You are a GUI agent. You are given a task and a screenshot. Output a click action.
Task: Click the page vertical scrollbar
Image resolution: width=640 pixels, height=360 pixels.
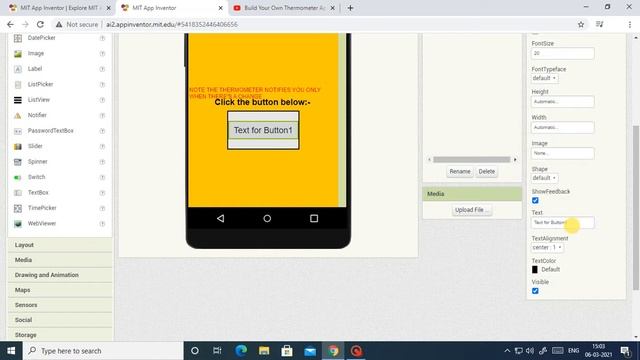(x=636, y=208)
